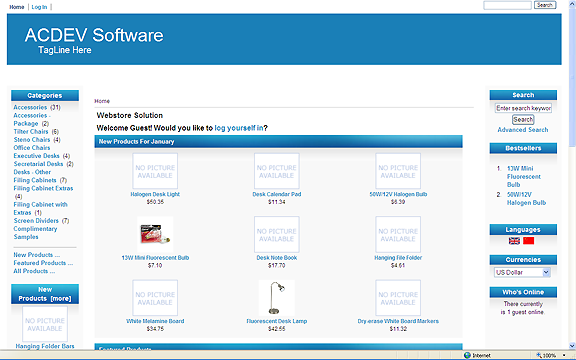Screen dimensions: 576x360
Task: Click the sidebar 'Enter search keywords' field
Action: [x=523, y=108]
